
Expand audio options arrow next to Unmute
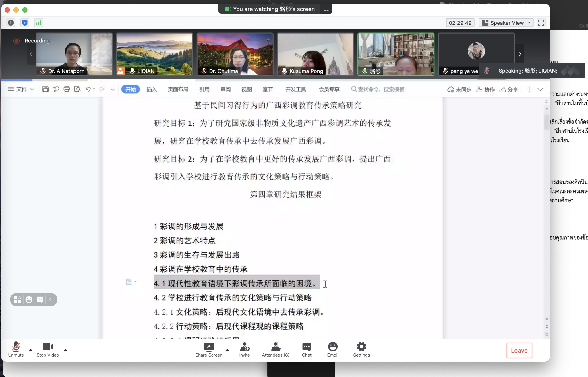31,350
